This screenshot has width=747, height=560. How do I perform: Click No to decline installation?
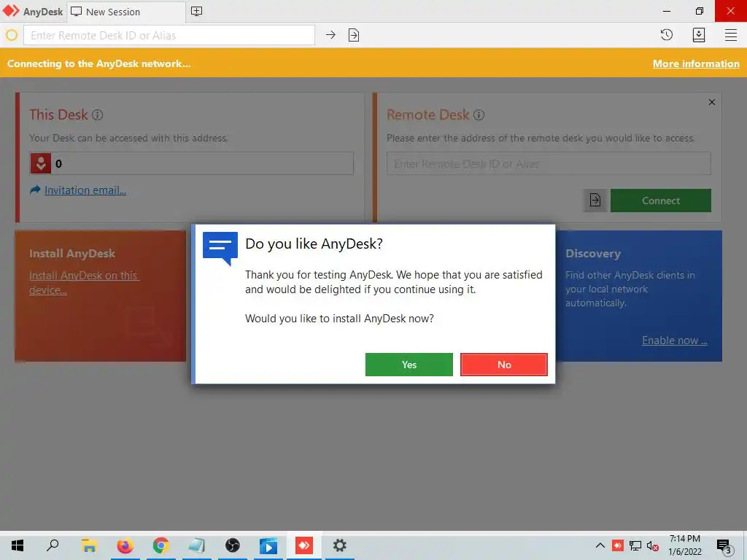pos(503,365)
